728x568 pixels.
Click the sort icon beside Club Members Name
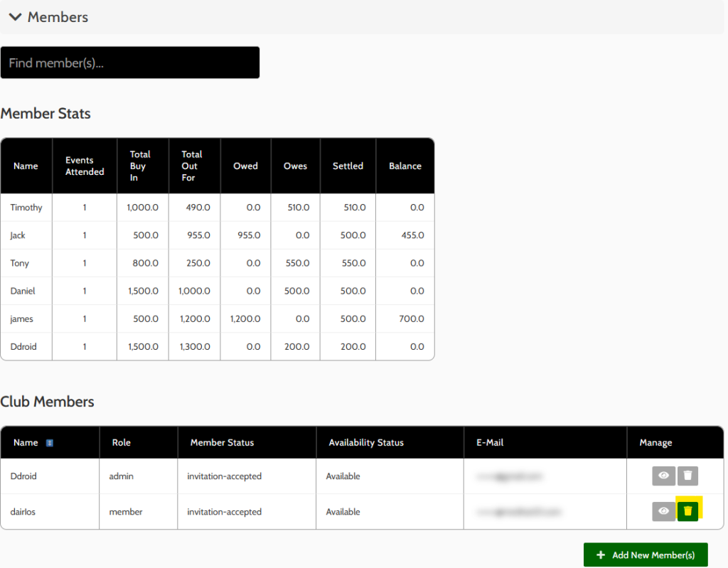click(50, 443)
